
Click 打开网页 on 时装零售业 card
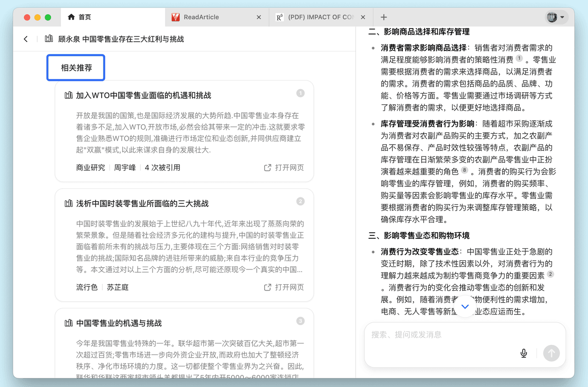click(x=284, y=287)
